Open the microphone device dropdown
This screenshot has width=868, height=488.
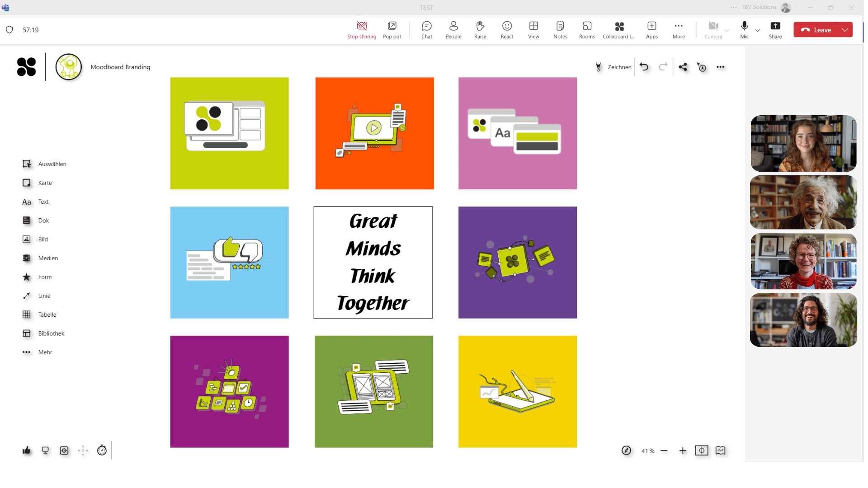click(x=757, y=31)
